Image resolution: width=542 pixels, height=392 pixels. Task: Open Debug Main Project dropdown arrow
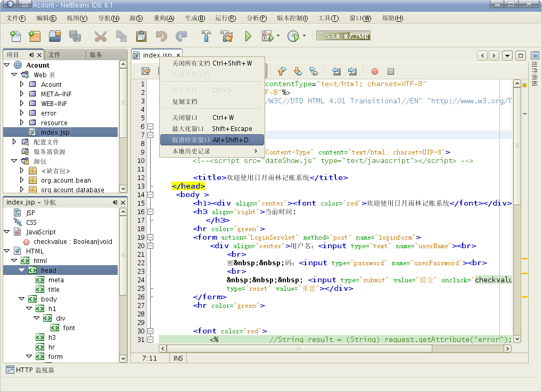(x=278, y=36)
